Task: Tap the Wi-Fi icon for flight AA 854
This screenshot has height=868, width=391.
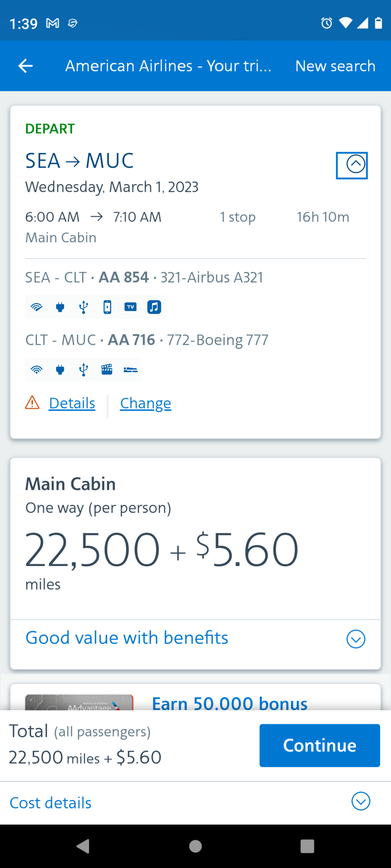Action: [37, 307]
